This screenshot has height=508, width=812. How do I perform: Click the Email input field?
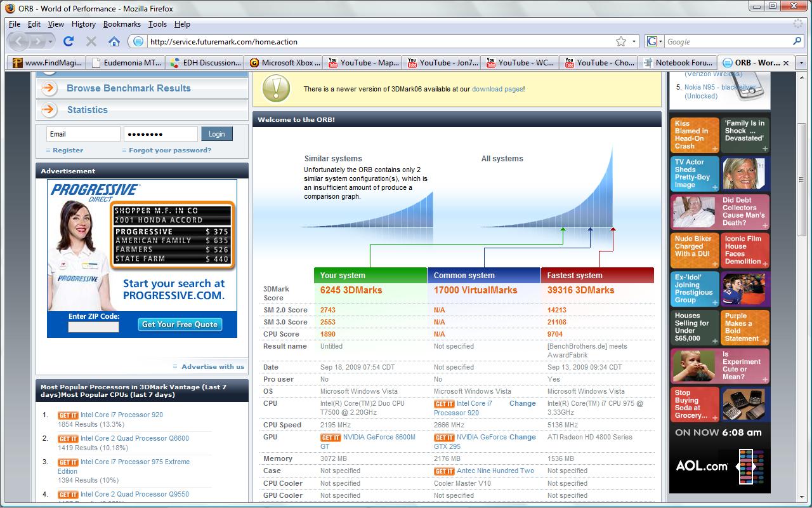[x=83, y=134]
